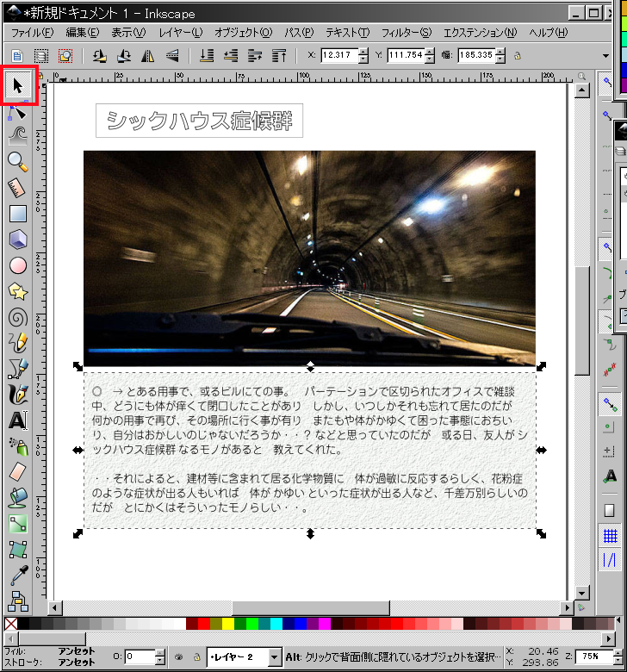The width and height of the screenshot is (627, 672).
Task: Select the Star polygon tool
Action: (17, 291)
